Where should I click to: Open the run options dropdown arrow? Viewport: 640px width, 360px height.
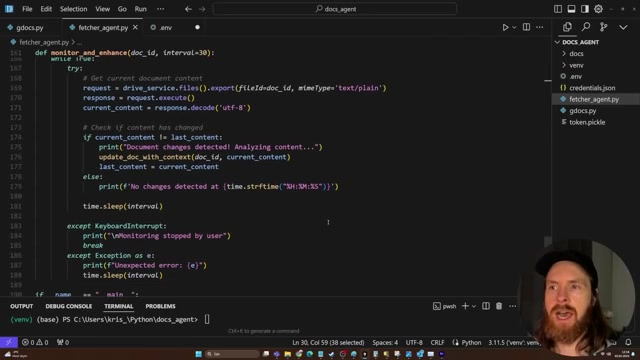click(x=514, y=27)
